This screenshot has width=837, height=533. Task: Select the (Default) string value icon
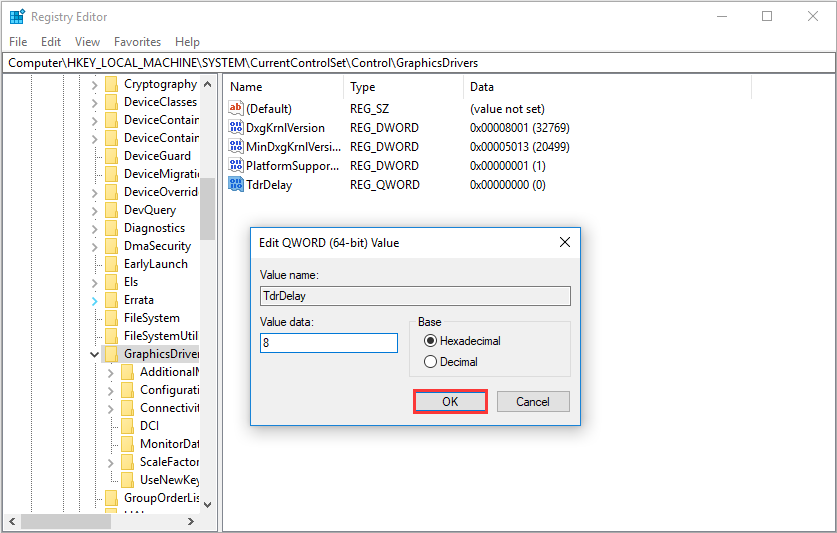(235, 108)
